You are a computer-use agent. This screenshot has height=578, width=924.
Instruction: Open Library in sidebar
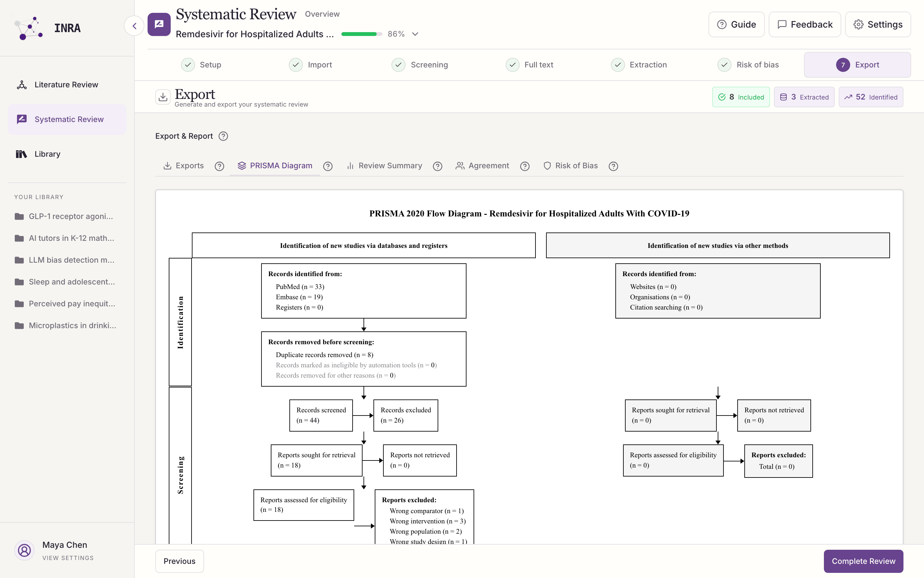[x=67, y=154]
